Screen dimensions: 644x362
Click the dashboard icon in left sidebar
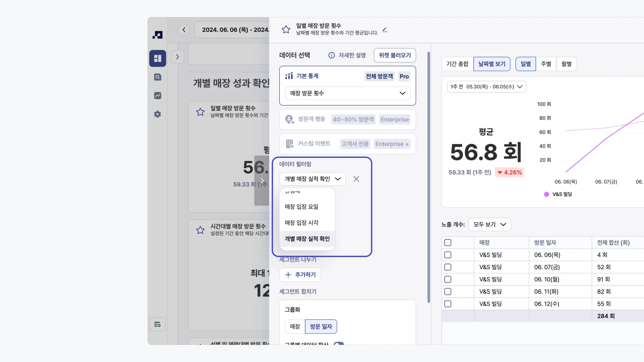point(158,58)
